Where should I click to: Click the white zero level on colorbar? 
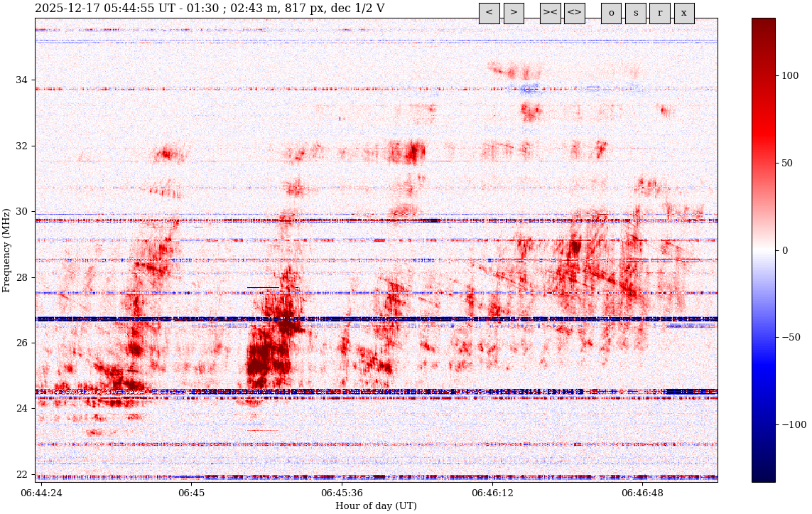tap(763, 250)
